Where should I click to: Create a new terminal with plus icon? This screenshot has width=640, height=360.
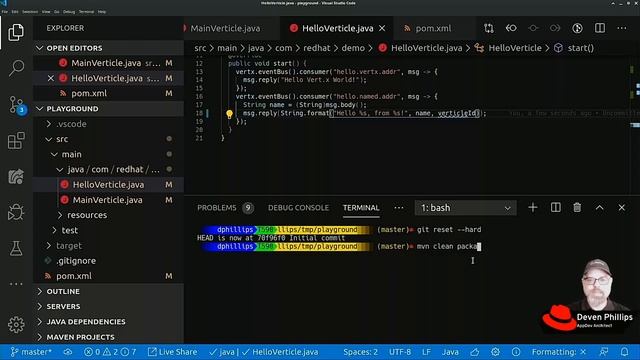pyautogui.click(x=533, y=207)
